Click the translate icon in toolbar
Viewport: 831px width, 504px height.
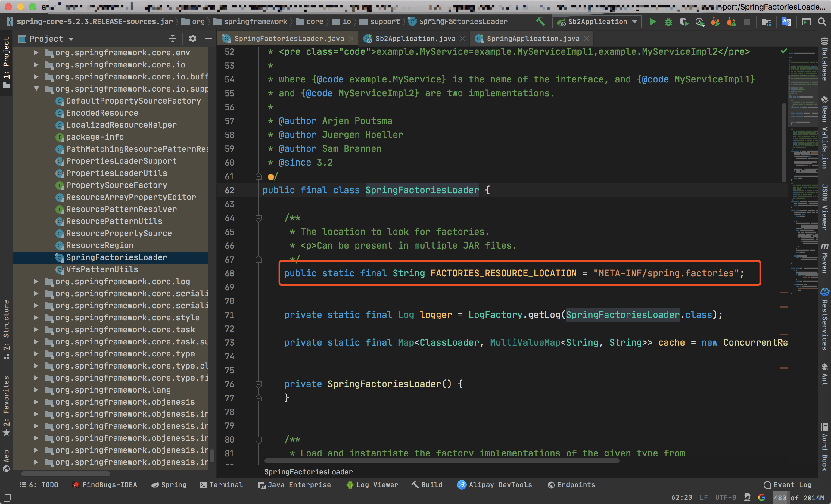pos(786,22)
